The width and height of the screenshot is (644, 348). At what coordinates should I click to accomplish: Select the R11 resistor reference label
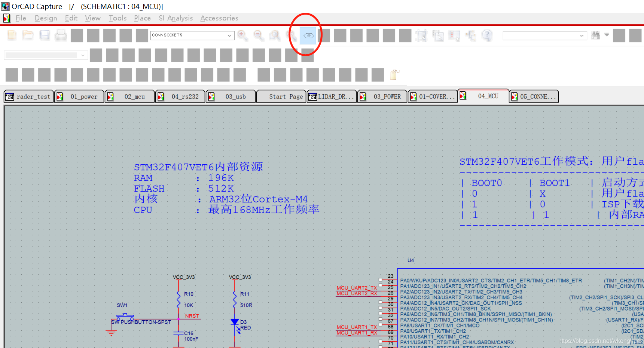[x=245, y=294]
